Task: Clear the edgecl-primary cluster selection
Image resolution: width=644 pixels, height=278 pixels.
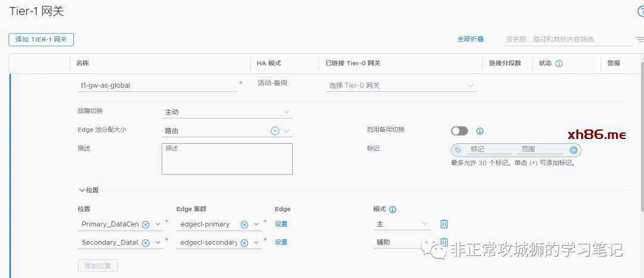Action: tap(244, 224)
